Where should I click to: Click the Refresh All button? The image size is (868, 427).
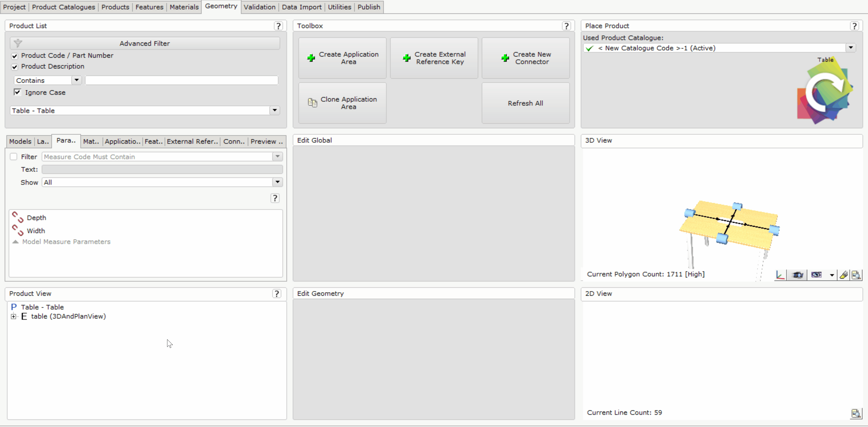tap(526, 103)
